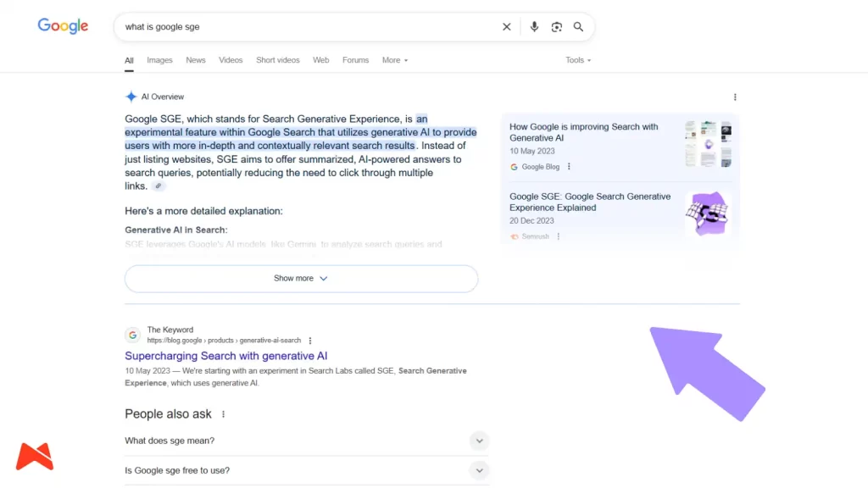
Task: Open the Google Blog article thumbnail
Action: [x=708, y=144]
